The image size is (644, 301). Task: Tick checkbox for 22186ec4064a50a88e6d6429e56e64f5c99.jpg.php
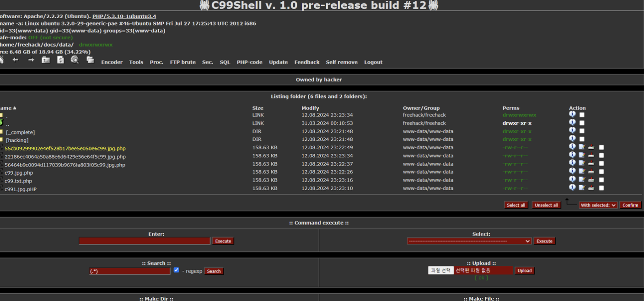pos(601,156)
